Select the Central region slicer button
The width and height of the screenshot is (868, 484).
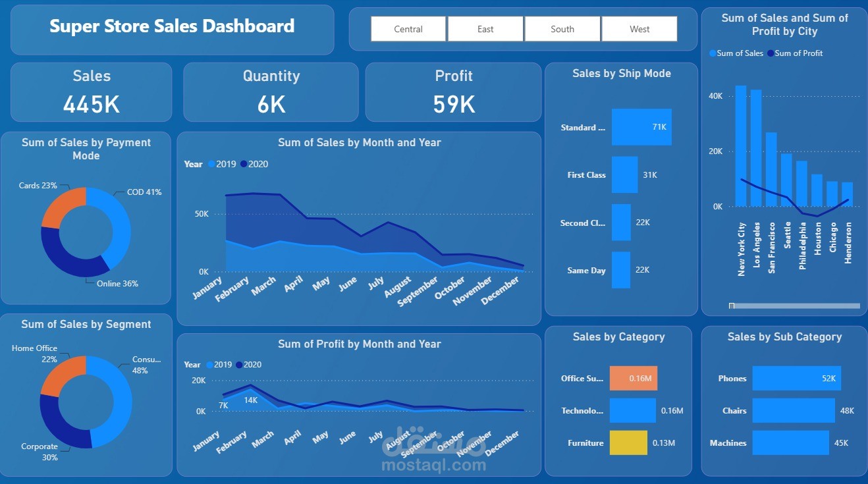[x=408, y=29]
